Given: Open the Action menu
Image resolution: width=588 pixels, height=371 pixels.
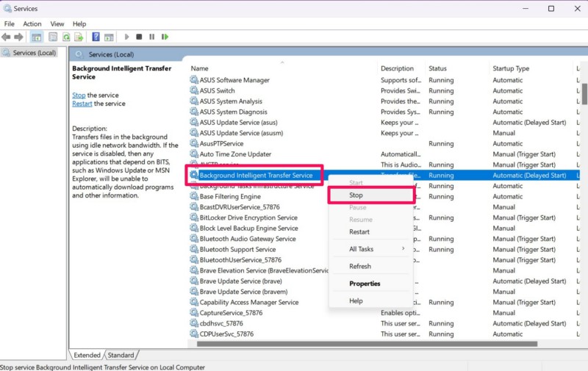Looking at the screenshot, I should coord(32,24).
